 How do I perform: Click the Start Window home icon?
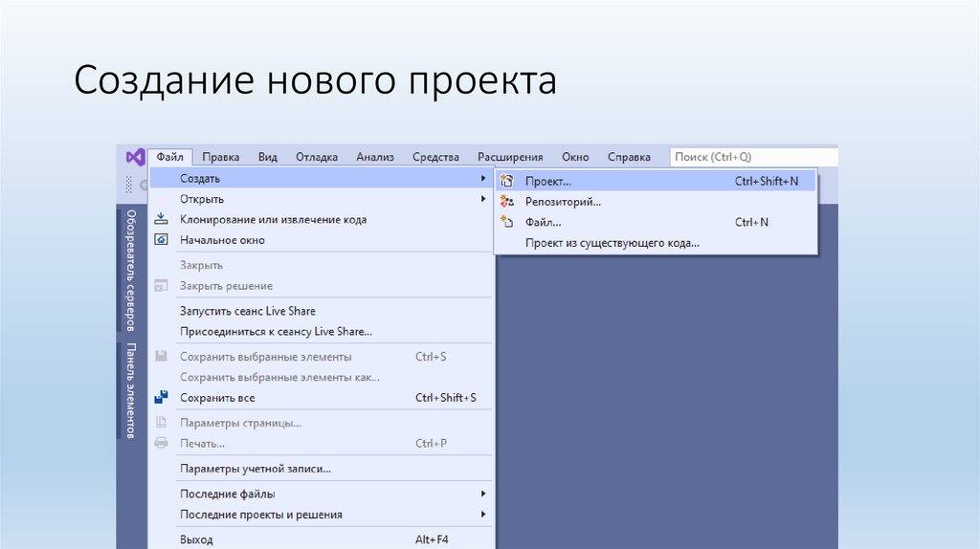point(162,240)
